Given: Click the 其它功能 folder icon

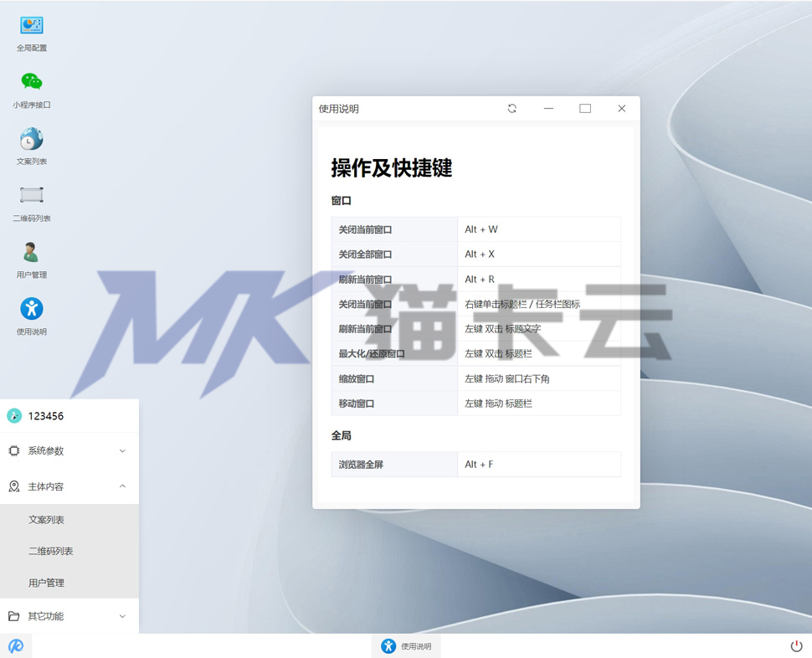Looking at the screenshot, I should point(14,616).
